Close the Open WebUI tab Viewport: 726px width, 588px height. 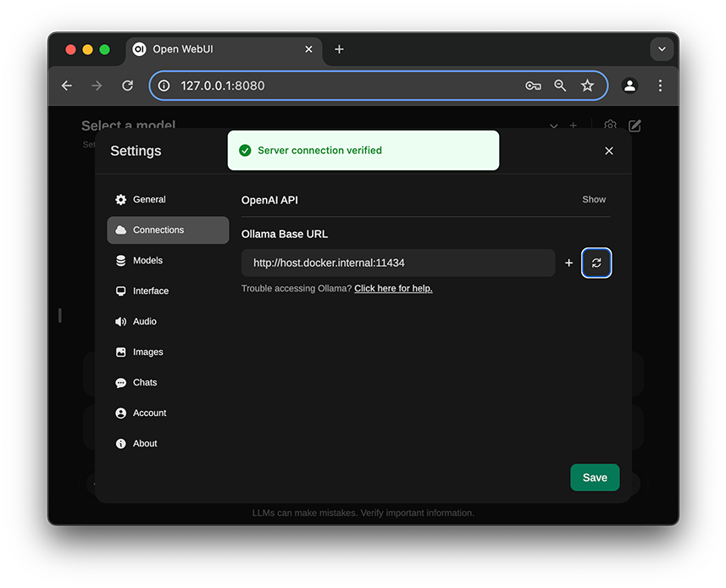(309, 49)
